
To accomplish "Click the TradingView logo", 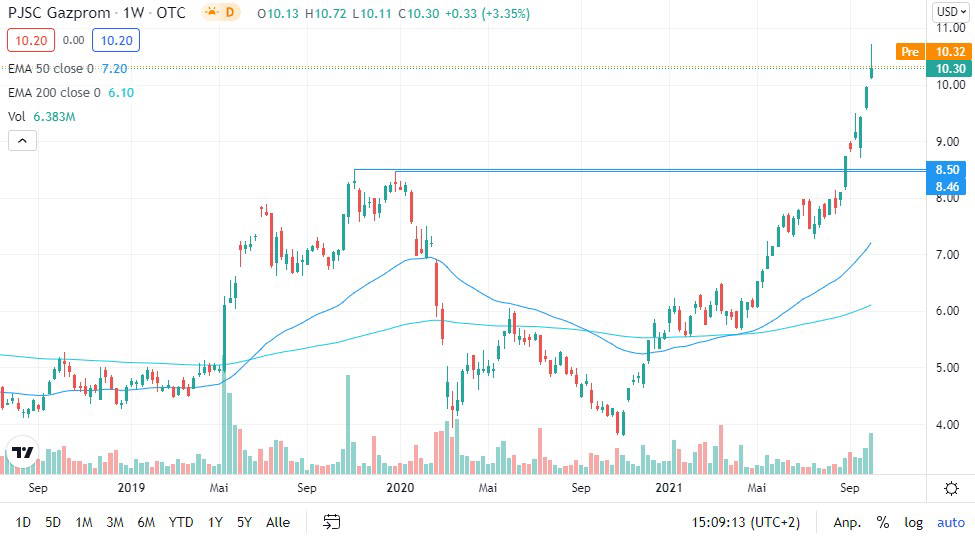I will click(22, 452).
